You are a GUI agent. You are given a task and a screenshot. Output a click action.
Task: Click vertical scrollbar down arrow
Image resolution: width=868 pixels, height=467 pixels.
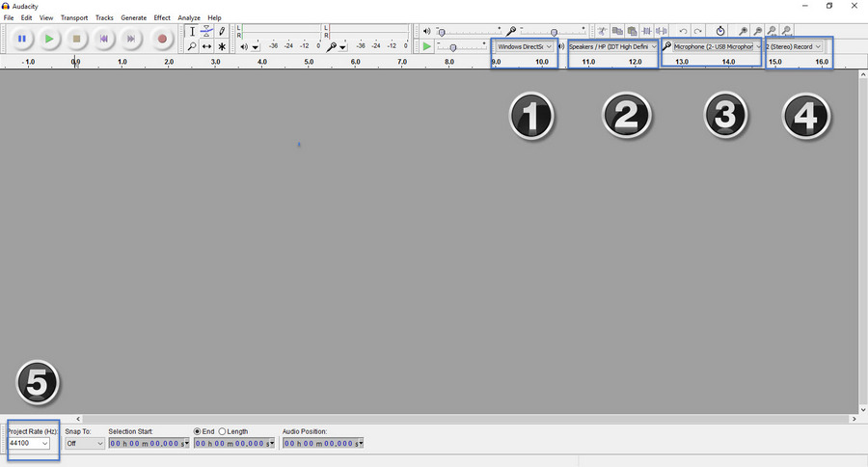863,410
